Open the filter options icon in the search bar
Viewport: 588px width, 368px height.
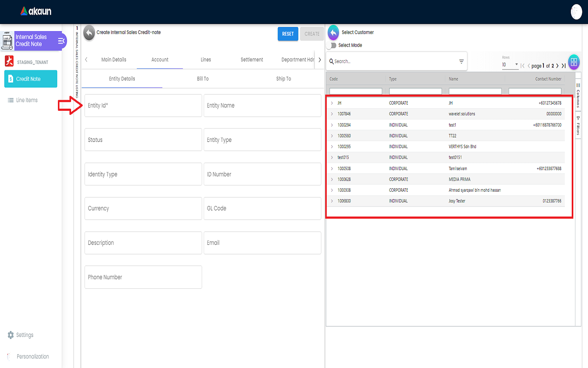(x=461, y=62)
